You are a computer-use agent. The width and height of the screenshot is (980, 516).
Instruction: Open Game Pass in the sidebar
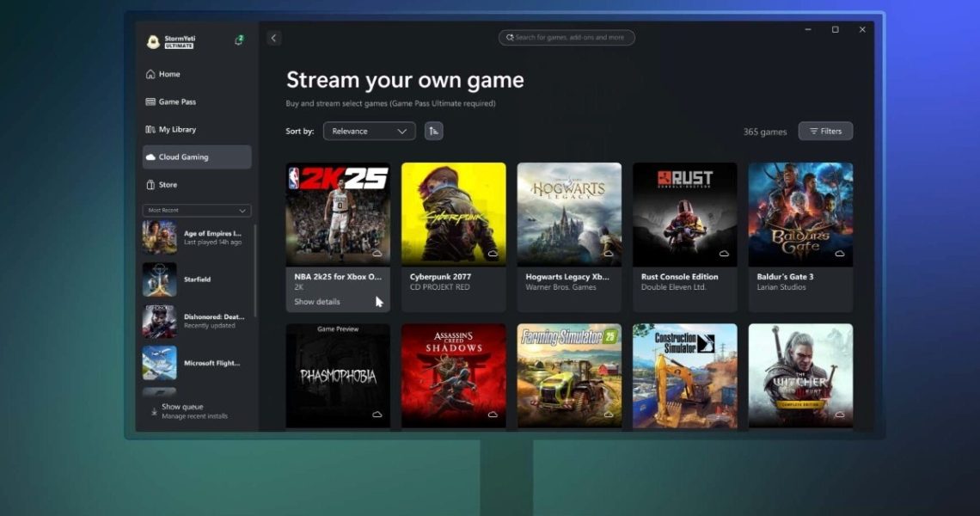point(176,101)
